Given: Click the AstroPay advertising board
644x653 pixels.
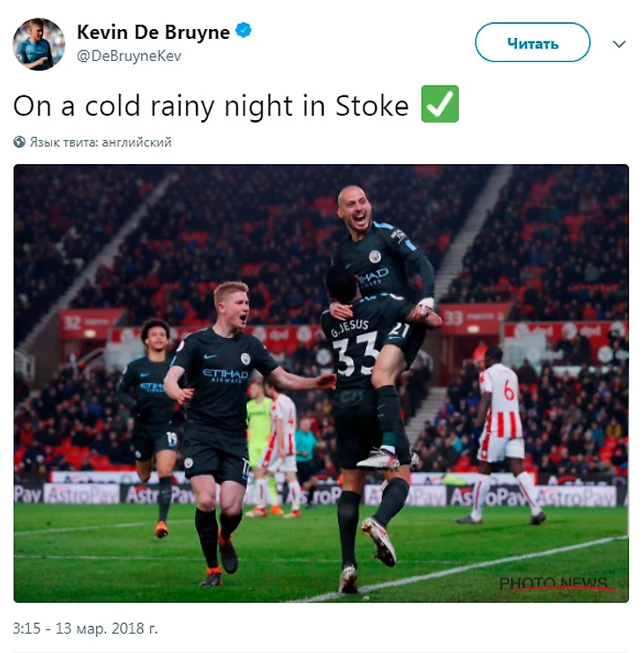Looking at the screenshot, I should [320, 495].
